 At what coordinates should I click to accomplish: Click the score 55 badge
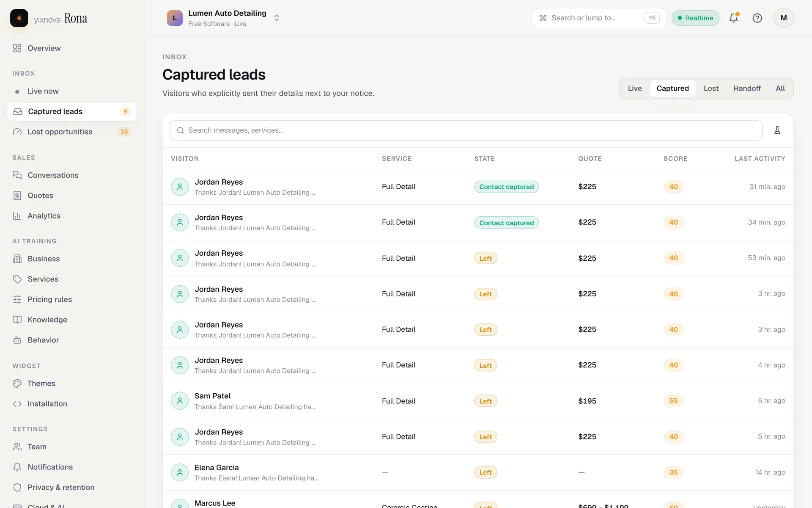point(673,401)
